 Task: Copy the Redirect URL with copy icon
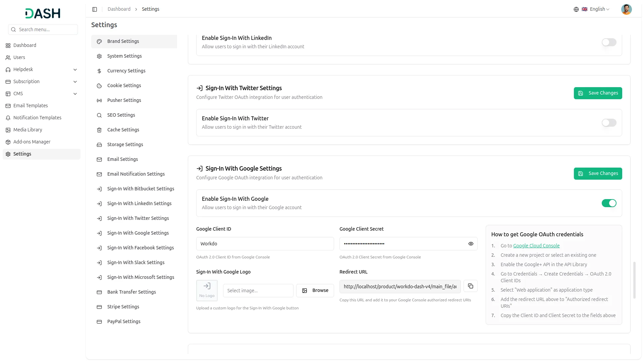(471, 286)
